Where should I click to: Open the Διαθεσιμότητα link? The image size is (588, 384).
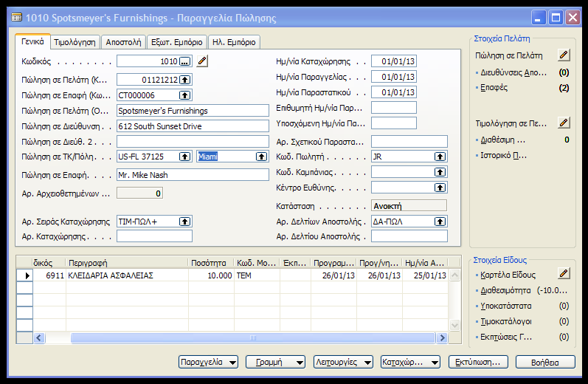[505, 290]
